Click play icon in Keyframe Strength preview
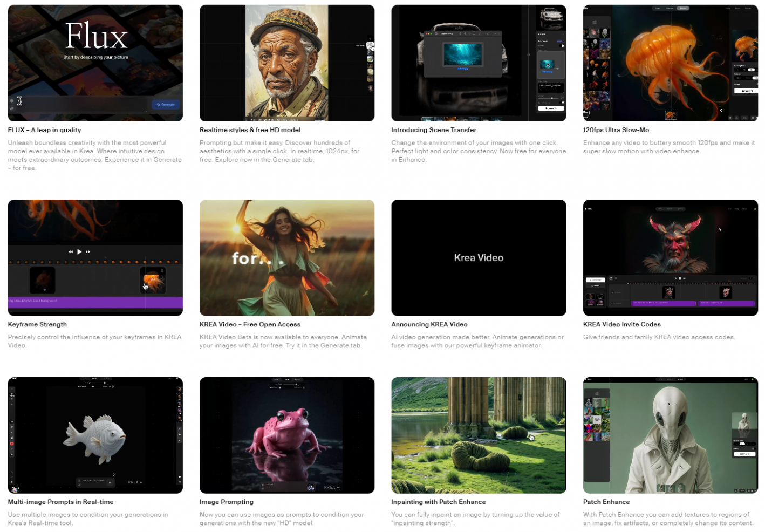The height and width of the screenshot is (532, 765). 79,251
